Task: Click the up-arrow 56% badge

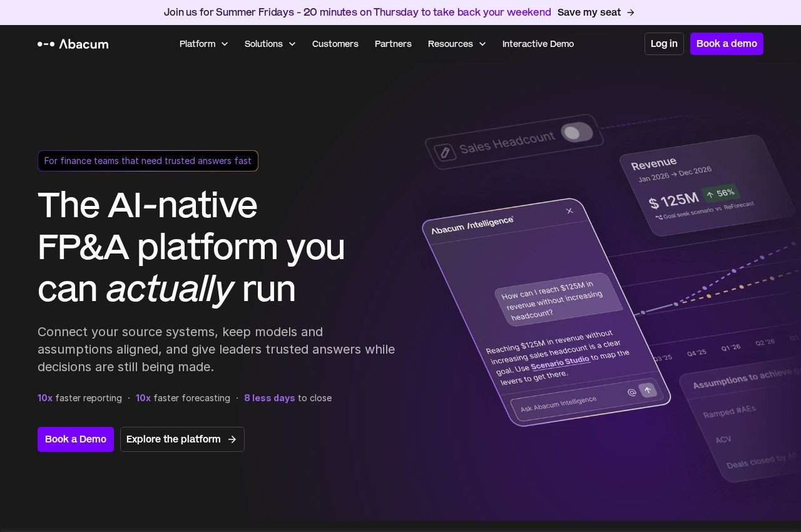Action: 721,193
